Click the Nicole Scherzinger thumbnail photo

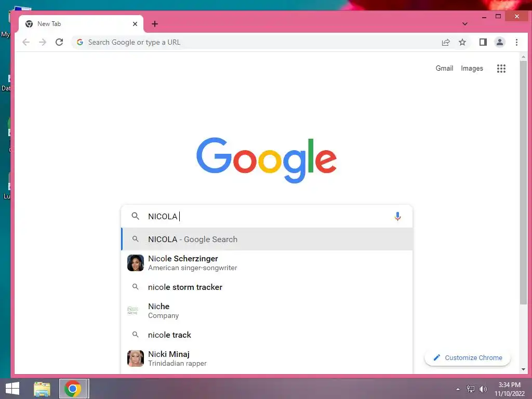coord(136,263)
